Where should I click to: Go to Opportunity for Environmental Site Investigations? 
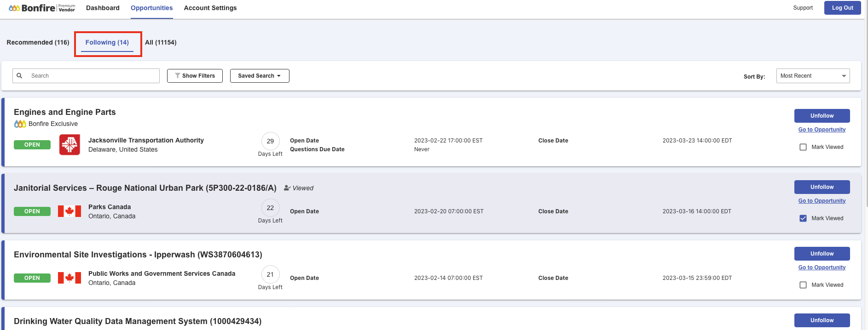(822, 267)
